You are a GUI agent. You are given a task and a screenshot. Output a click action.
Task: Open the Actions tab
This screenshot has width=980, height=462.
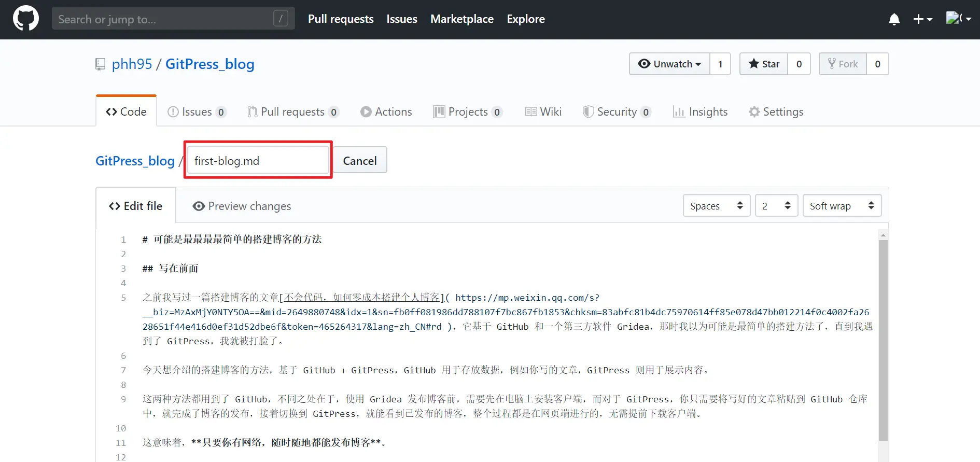point(386,111)
